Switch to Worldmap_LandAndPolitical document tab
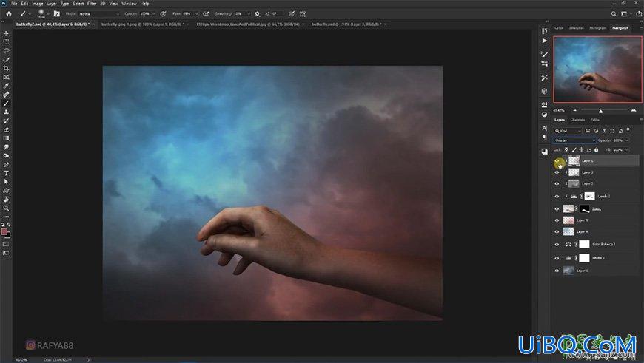Image resolution: width=644 pixels, height=363 pixels. (248, 24)
